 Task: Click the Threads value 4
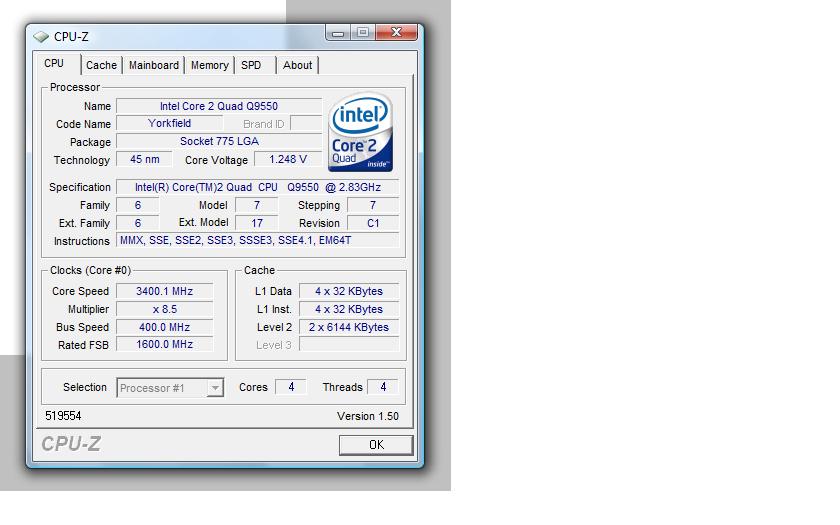click(x=383, y=387)
